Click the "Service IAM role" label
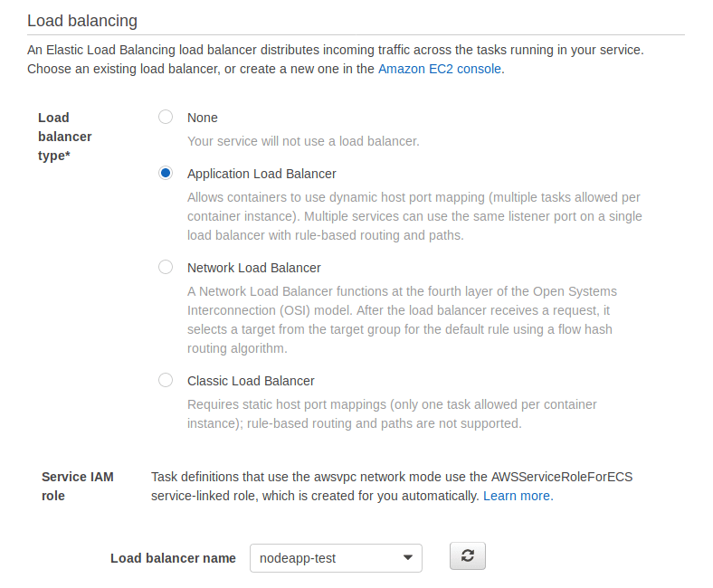Viewport: 713px width, 588px height. (77, 486)
